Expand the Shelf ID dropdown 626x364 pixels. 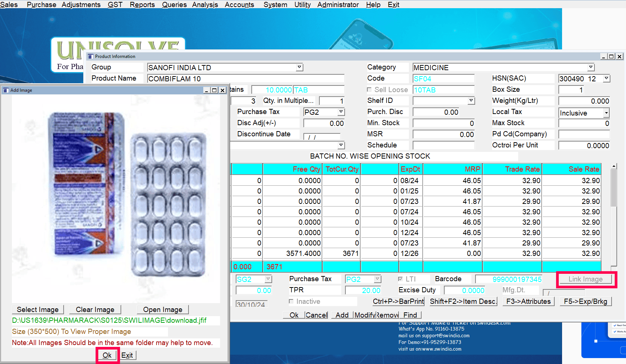click(x=471, y=101)
